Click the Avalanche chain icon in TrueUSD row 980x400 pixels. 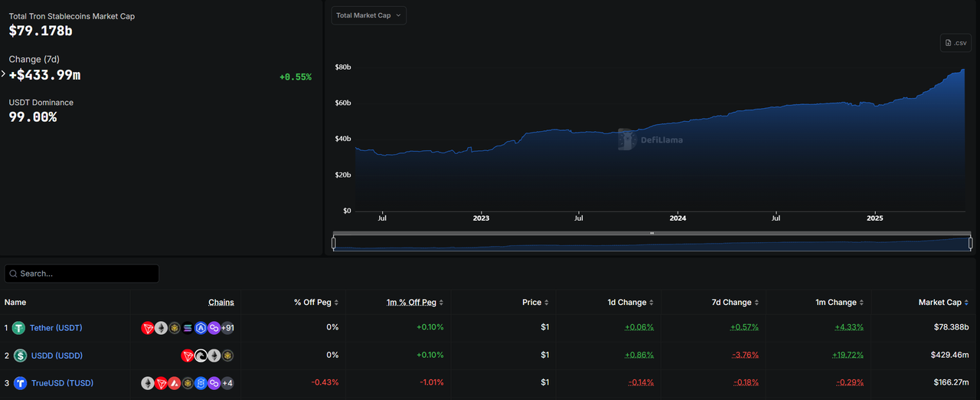[x=175, y=383]
